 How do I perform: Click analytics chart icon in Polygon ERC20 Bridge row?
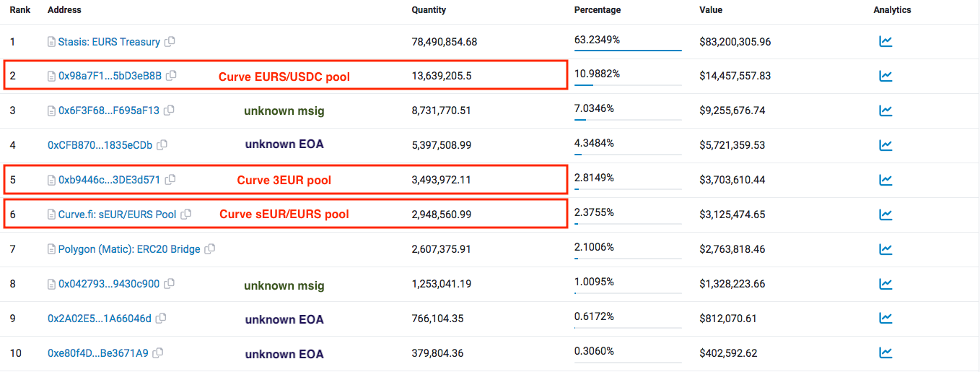click(885, 249)
